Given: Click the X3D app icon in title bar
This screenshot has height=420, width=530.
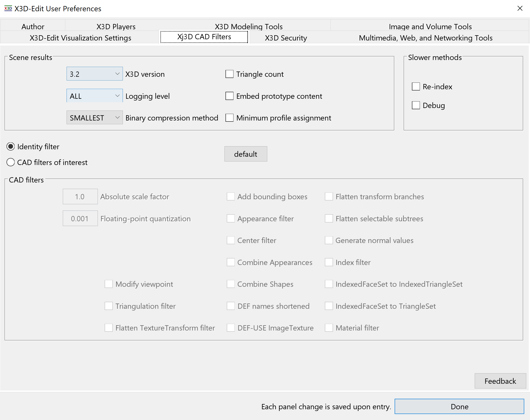Looking at the screenshot, I should pos(8,8).
